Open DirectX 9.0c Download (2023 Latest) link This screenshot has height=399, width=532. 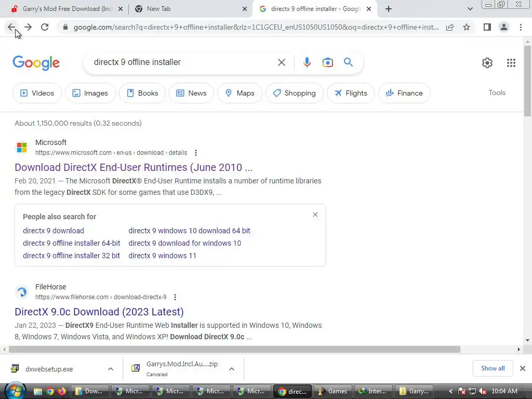click(99, 312)
